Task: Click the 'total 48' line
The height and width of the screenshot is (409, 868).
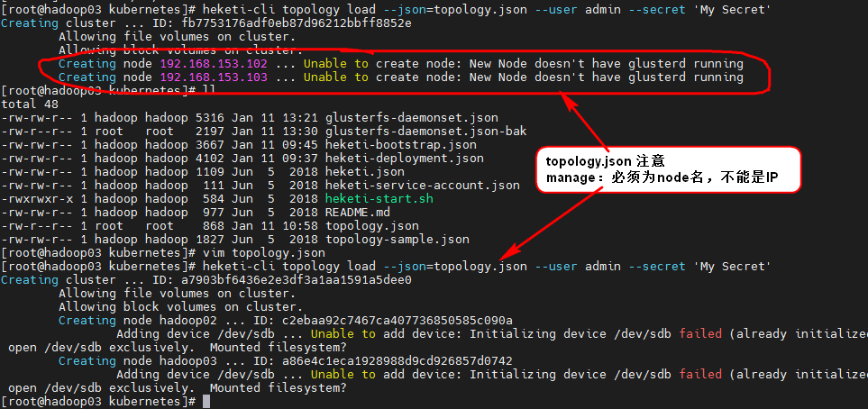Action: [x=30, y=104]
